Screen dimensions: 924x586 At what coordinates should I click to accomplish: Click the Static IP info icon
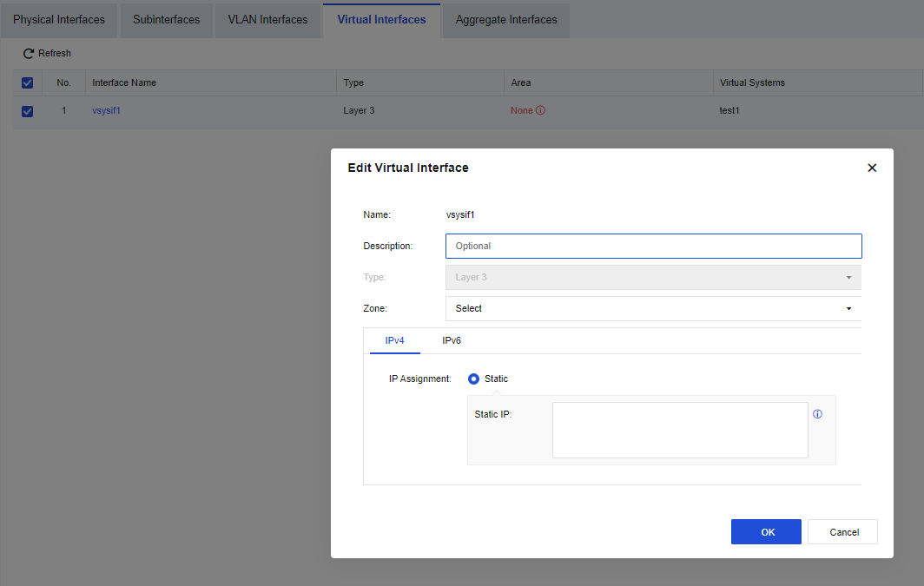[x=817, y=414]
